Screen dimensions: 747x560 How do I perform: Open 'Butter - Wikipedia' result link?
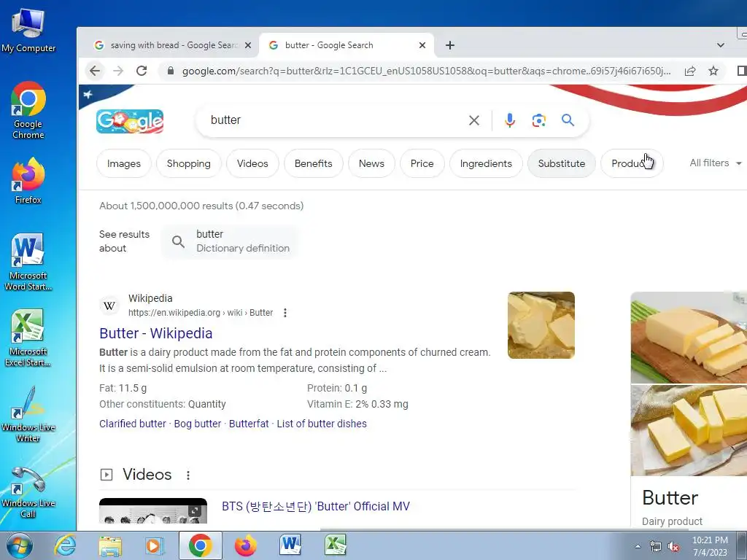(x=156, y=333)
